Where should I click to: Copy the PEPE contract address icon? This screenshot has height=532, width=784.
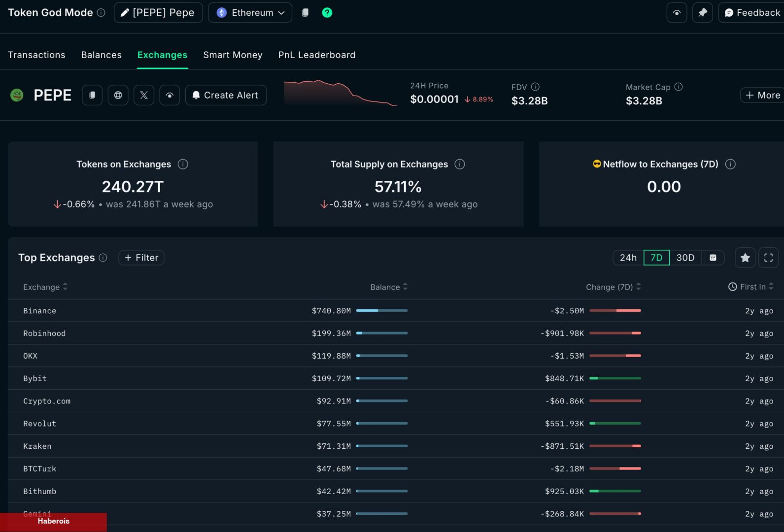(92, 95)
